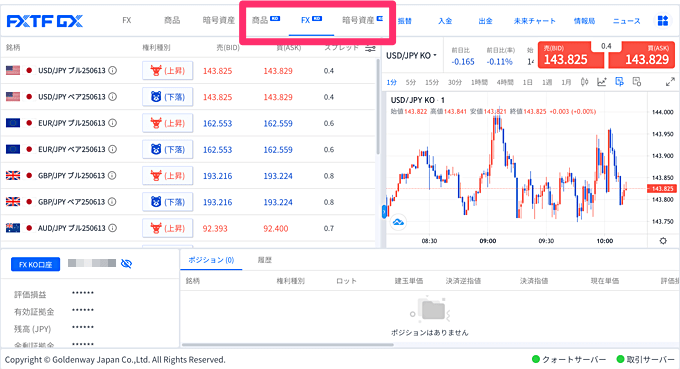Switch to the 暗号資産 KO tab
680x369 pixels.
tap(362, 20)
